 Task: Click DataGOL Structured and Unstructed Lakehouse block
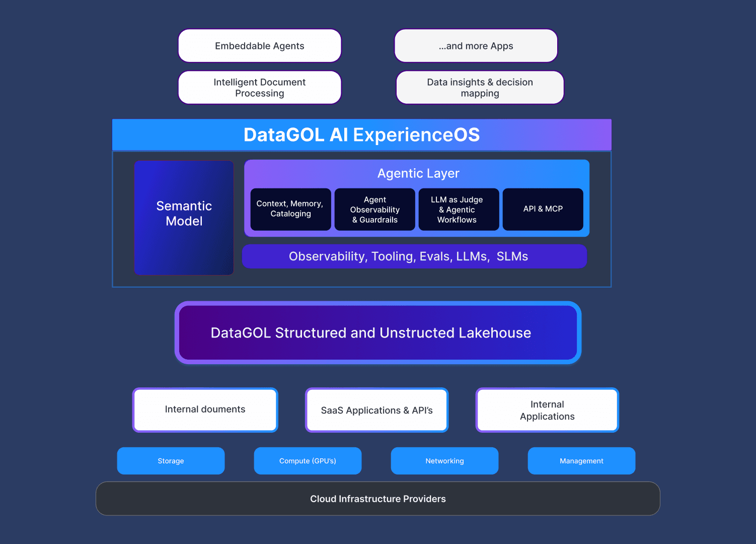(378, 333)
